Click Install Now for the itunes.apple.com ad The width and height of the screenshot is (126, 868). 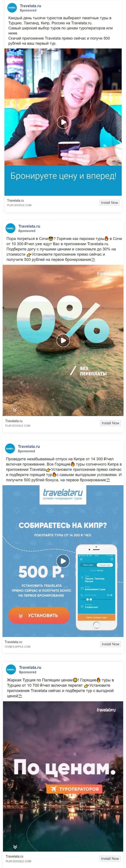111,644
